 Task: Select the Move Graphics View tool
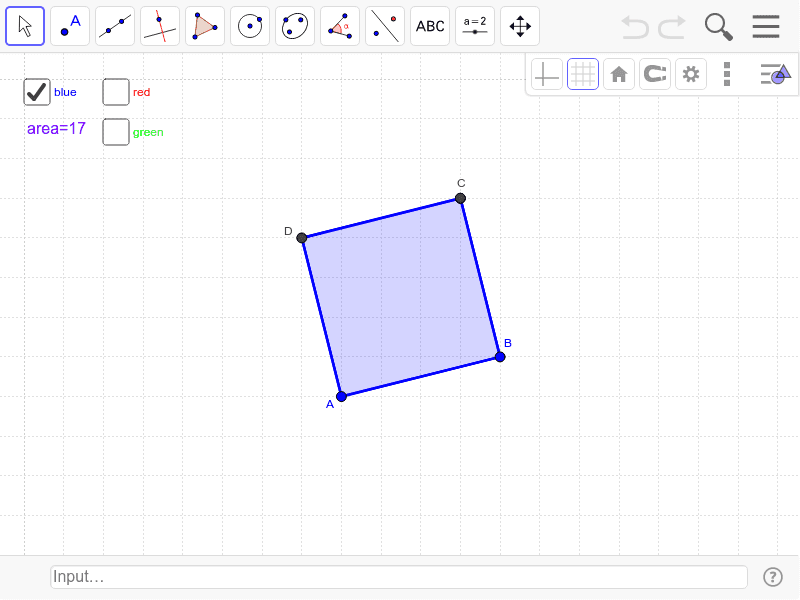click(519, 26)
